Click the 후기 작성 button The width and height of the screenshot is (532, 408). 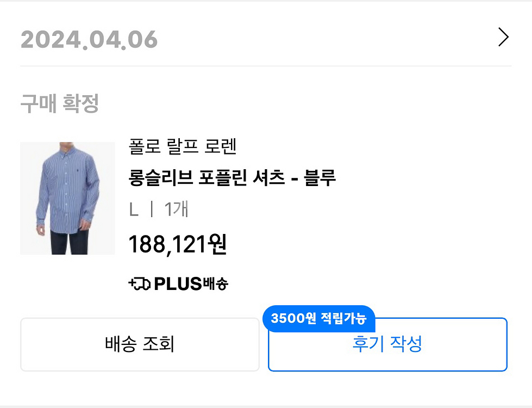pyautogui.click(x=387, y=344)
